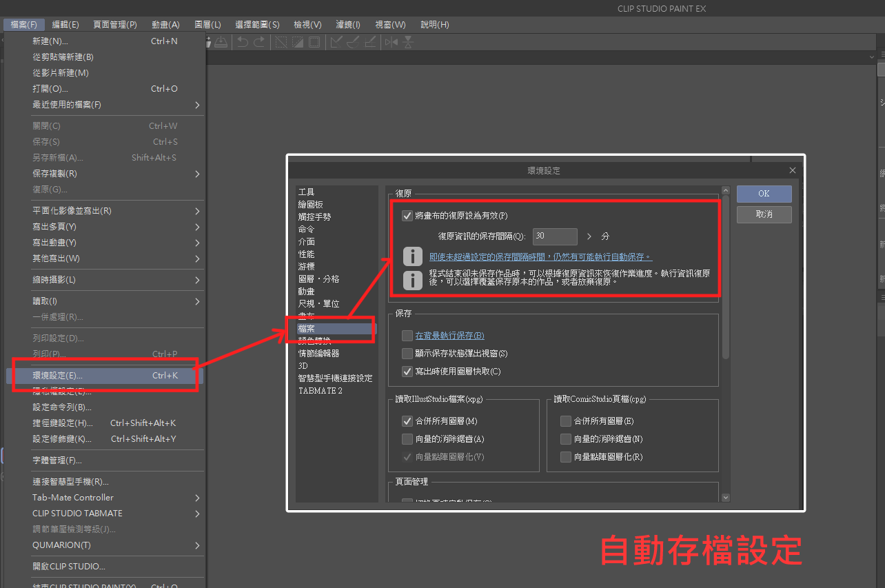Click the Invert selected area toolbar icon
This screenshot has height=588, width=885.
(298, 42)
